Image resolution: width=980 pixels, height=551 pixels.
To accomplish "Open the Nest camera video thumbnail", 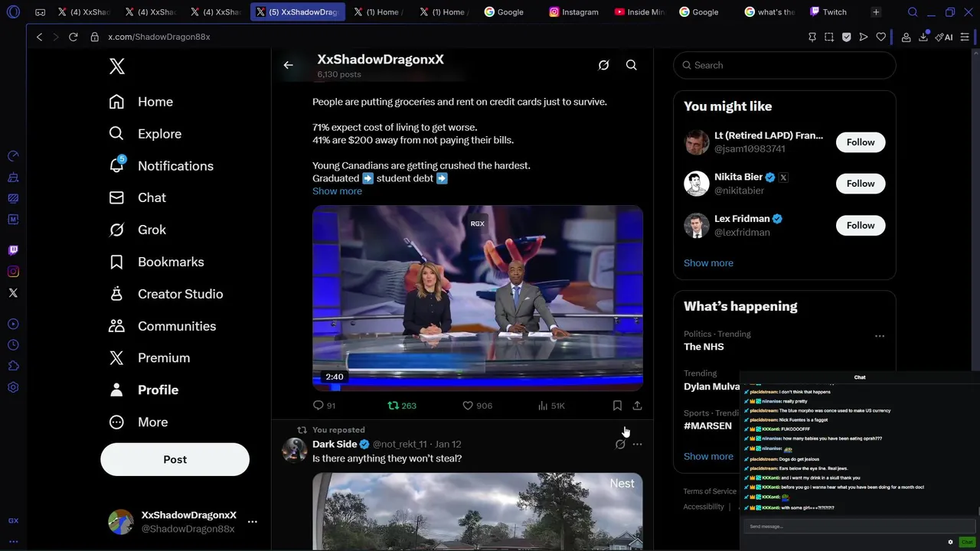I will pos(478,511).
